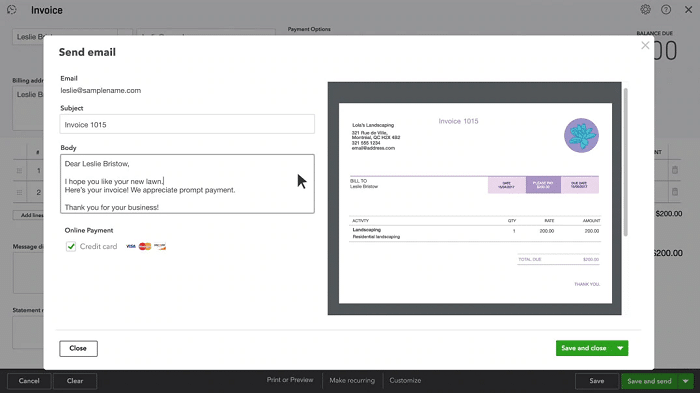This screenshot has width=700, height=393.
Task: Click the lotus logo in invoice preview
Action: 581,135
